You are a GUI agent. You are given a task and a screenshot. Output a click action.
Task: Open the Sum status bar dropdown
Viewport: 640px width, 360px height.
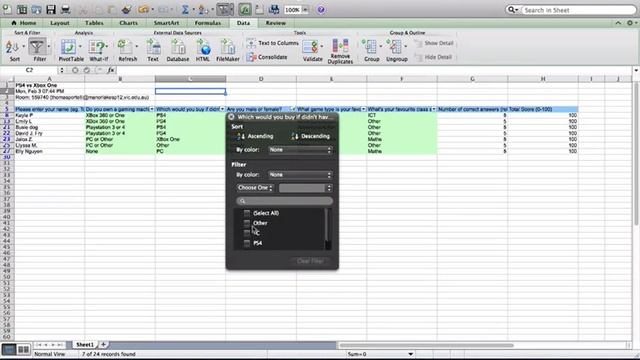tap(411, 354)
